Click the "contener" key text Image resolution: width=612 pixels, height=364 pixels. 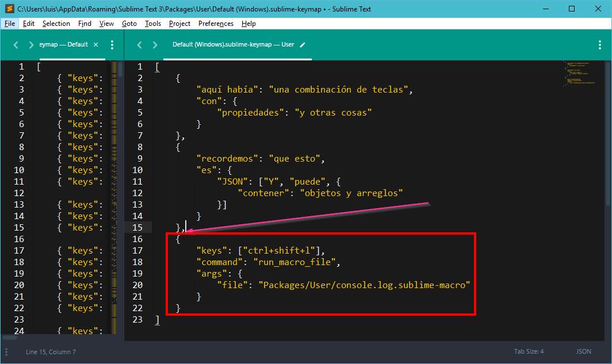pyautogui.click(x=263, y=193)
